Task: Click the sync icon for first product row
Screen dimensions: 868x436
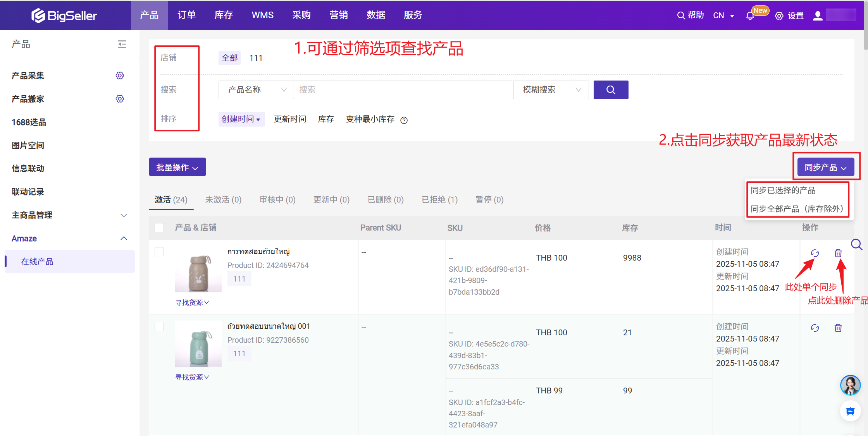Action: coord(815,253)
